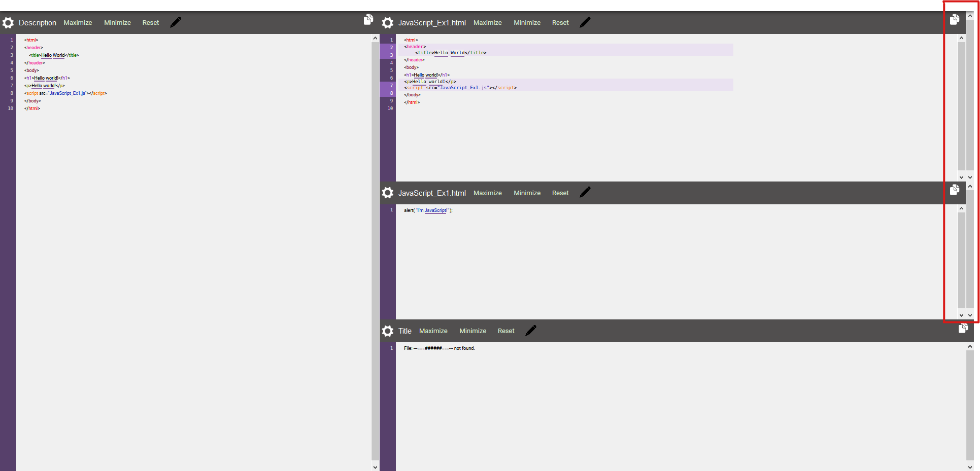
Task: Click the pencil edit icon in Description panel
Action: (x=176, y=22)
